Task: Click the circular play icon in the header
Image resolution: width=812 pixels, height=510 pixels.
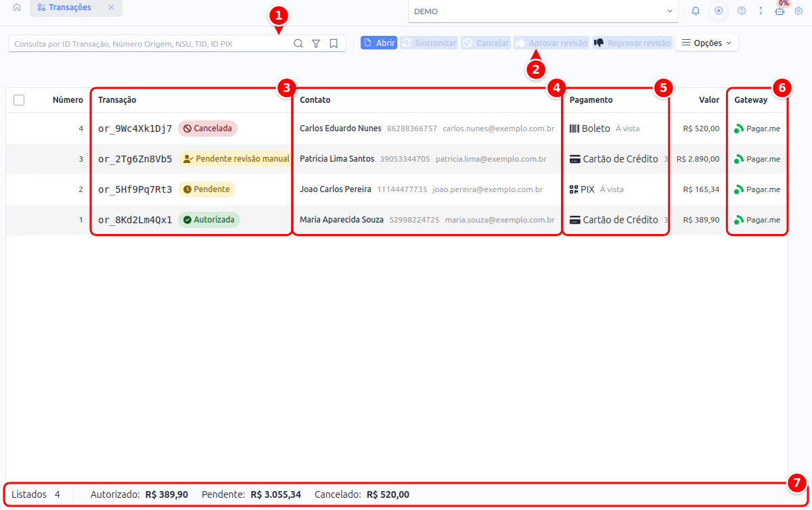Action: (719, 11)
